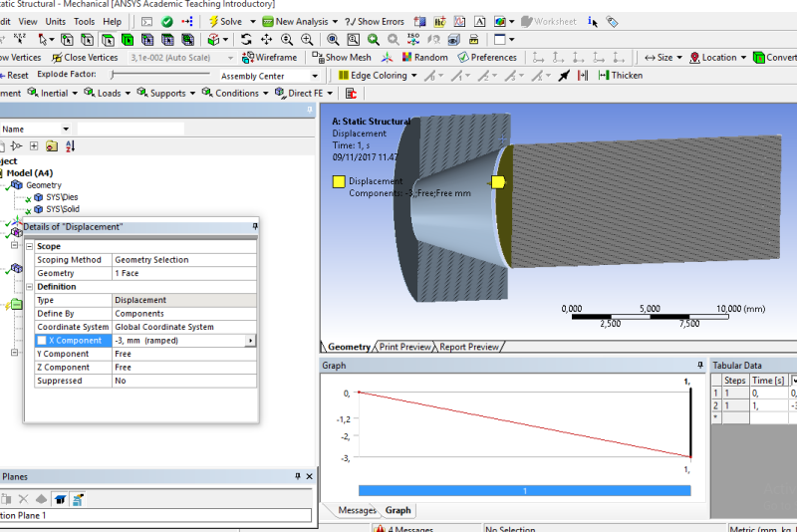Toggle Random colors option
Viewport: 797px width, 532px height.
pyautogui.click(x=425, y=58)
